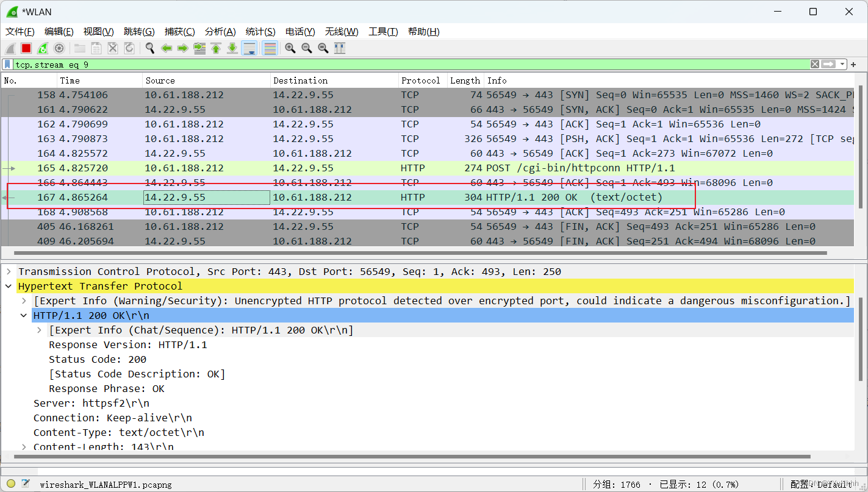Toggle auto-scroll during live capture
868x492 pixels.
coord(249,48)
